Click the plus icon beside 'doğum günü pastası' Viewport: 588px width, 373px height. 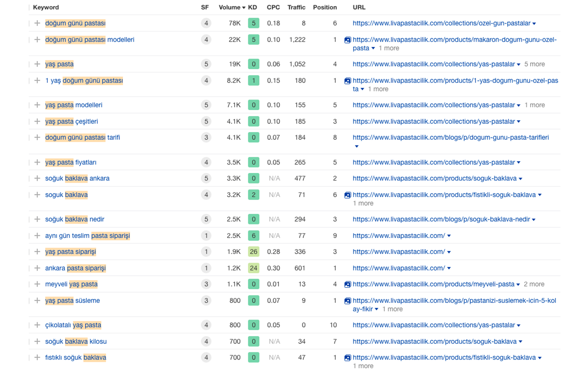pyautogui.click(x=37, y=23)
